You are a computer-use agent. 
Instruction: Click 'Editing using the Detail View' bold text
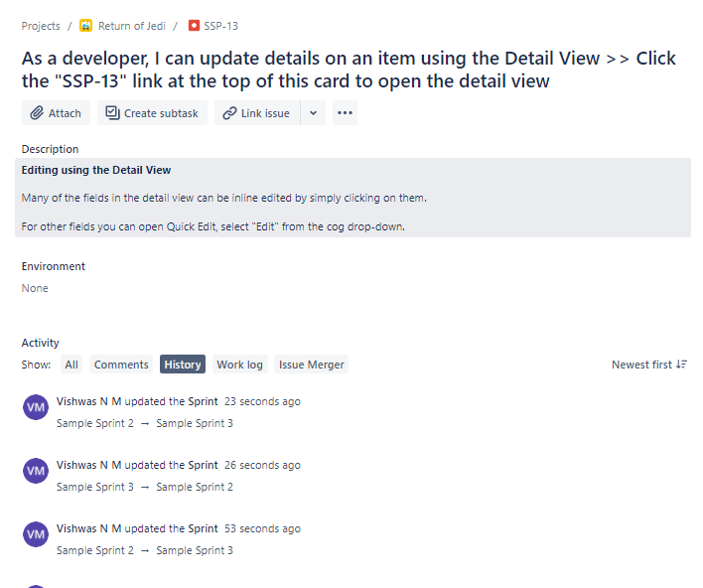coord(96,170)
